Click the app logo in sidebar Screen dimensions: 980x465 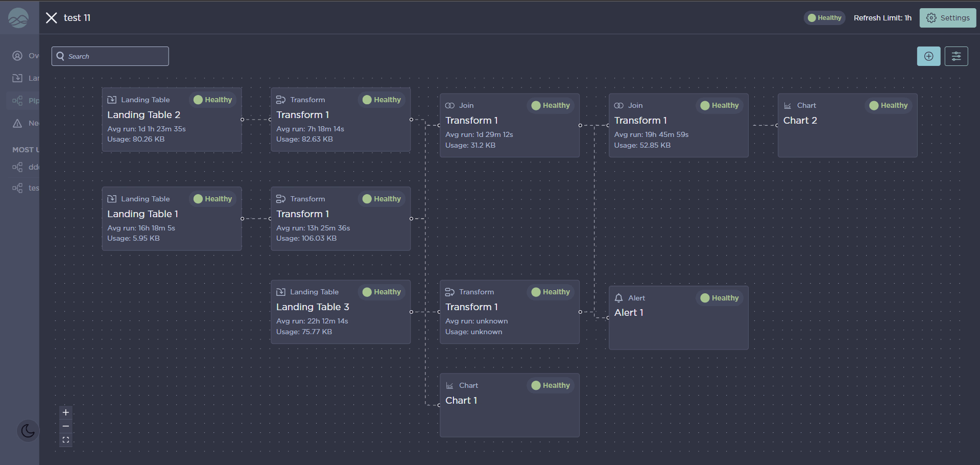18,18
